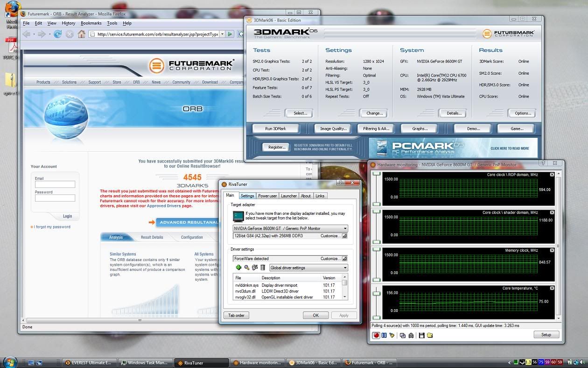The height and width of the screenshot is (368, 588).
Task: Click the overlapping windows icon in Hardware monitoring toolbar
Action: point(403,335)
